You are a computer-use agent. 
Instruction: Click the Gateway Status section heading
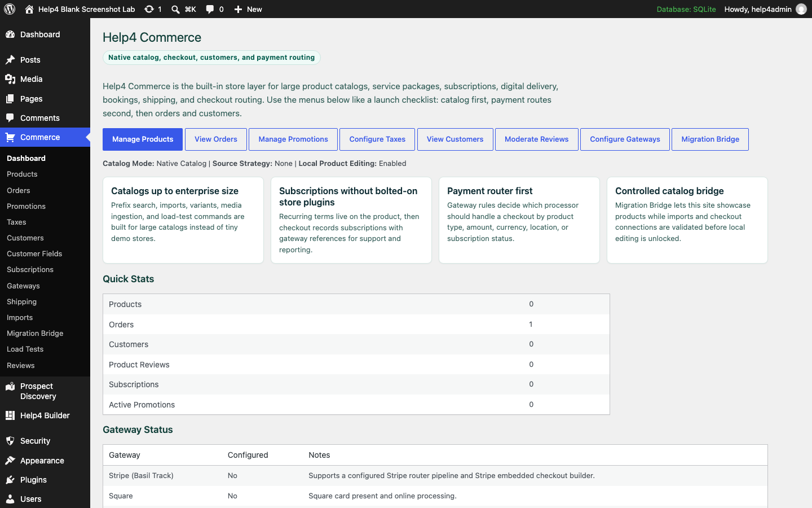[x=138, y=430]
